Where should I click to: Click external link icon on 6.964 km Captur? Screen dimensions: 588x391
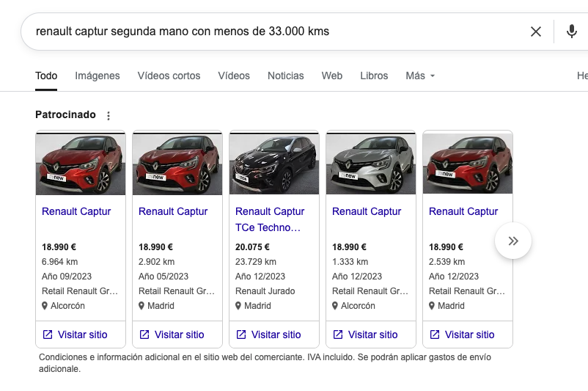click(x=48, y=335)
